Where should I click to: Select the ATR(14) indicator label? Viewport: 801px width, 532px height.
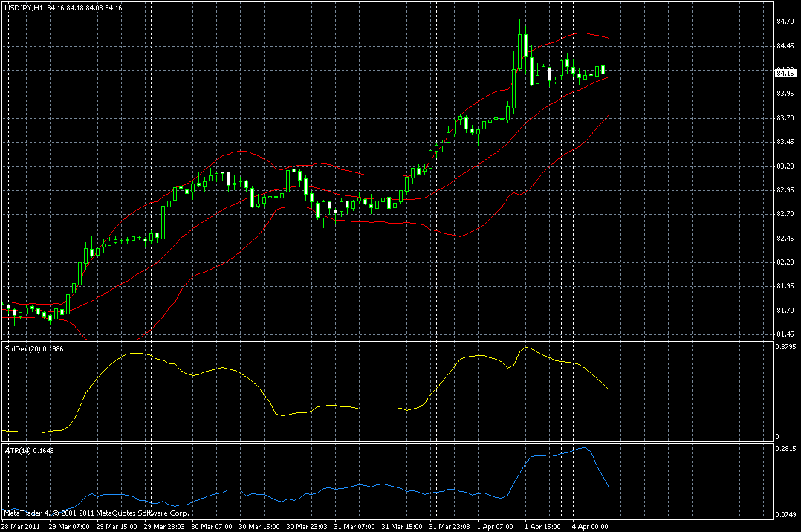(18, 450)
